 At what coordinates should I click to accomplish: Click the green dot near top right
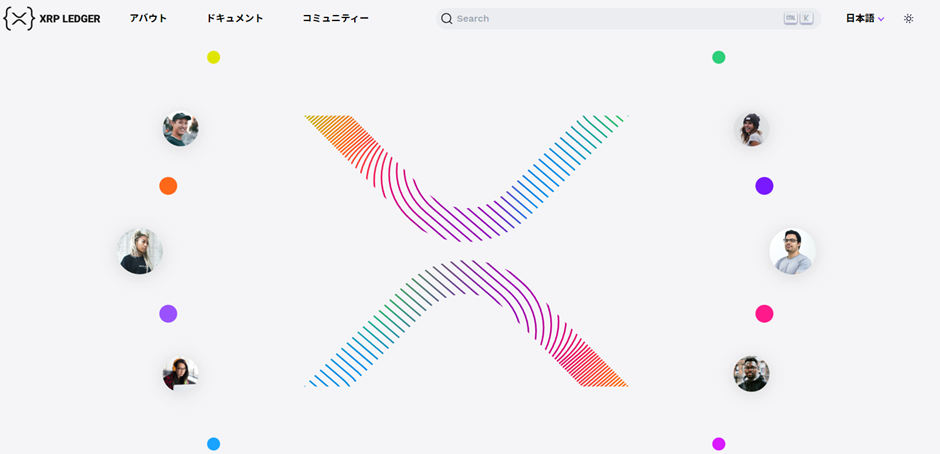click(718, 57)
